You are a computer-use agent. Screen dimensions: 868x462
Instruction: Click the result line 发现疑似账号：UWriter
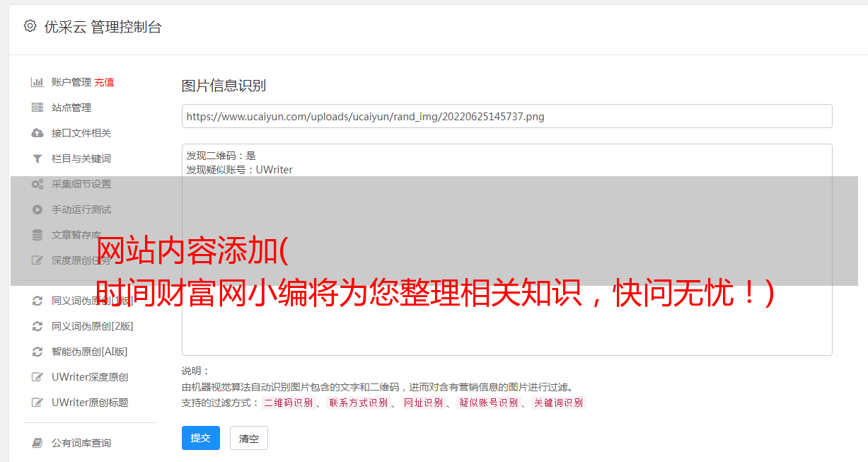(x=240, y=170)
